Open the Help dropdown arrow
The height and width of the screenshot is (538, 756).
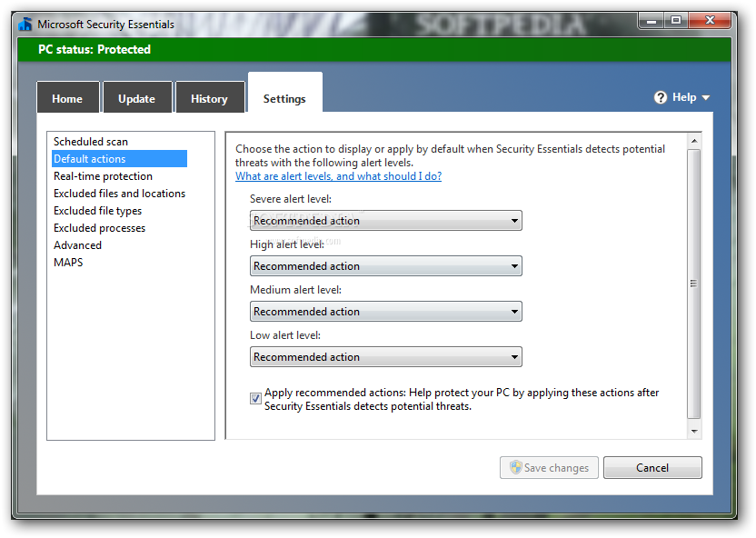pos(705,98)
